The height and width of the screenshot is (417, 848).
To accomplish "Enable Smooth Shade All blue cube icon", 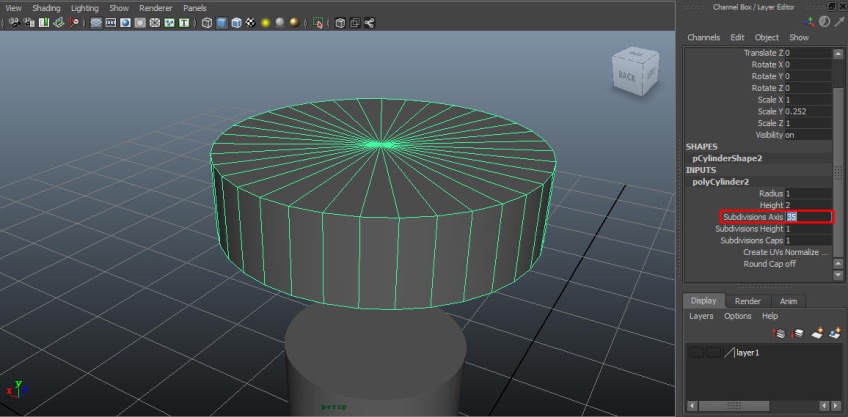I will [x=222, y=23].
